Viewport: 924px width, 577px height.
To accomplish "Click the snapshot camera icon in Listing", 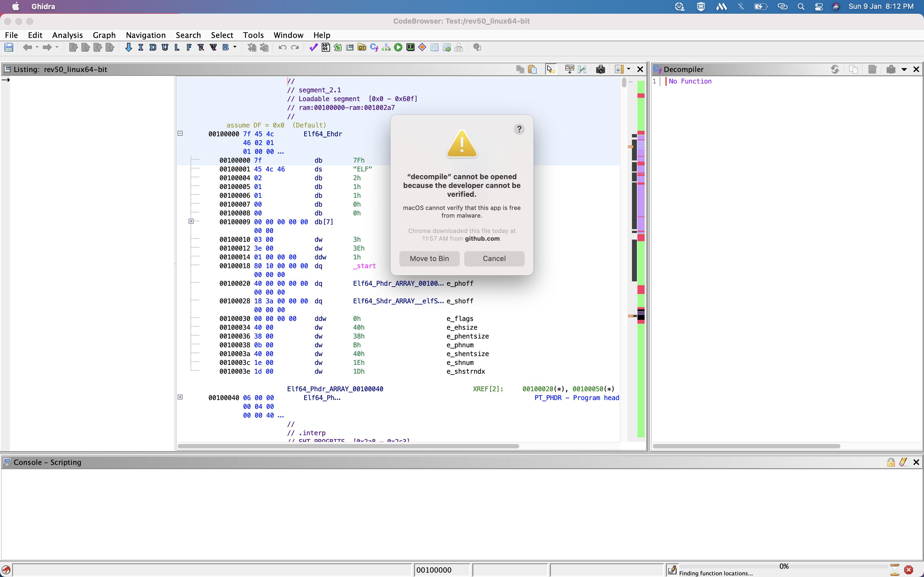I will pos(600,69).
